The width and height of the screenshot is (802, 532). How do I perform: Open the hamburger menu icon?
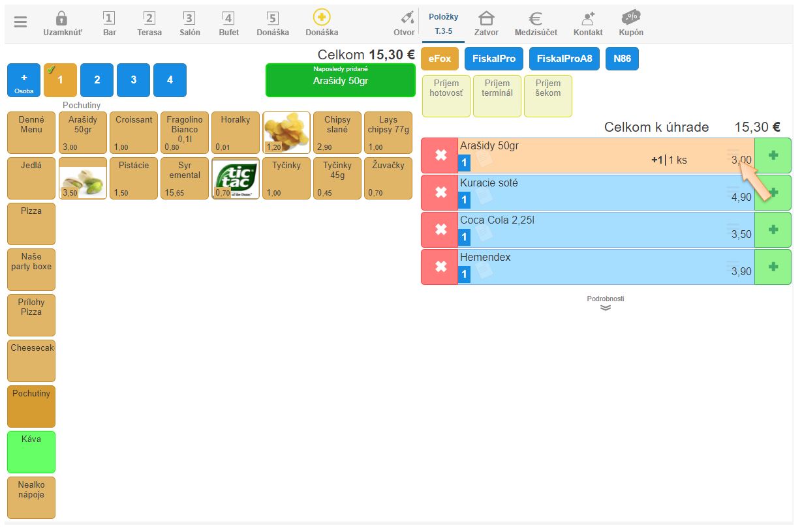(21, 22)
